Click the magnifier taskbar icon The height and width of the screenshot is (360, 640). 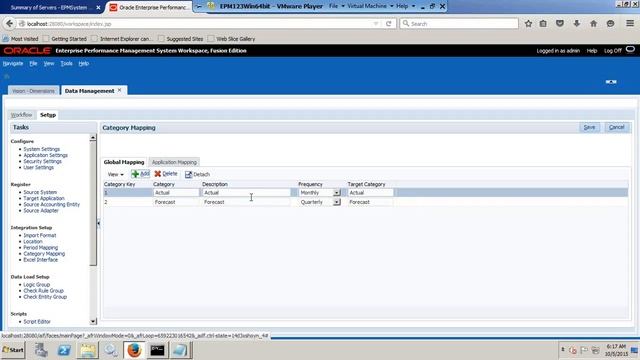[x=111, y=350]
